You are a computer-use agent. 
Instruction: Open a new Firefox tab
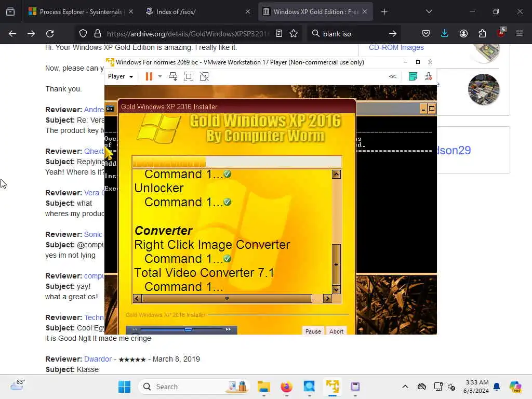(x=384, y=12)
